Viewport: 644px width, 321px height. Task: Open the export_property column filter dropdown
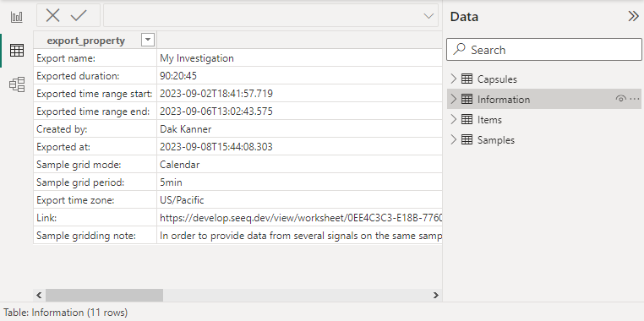coord(147,41)
